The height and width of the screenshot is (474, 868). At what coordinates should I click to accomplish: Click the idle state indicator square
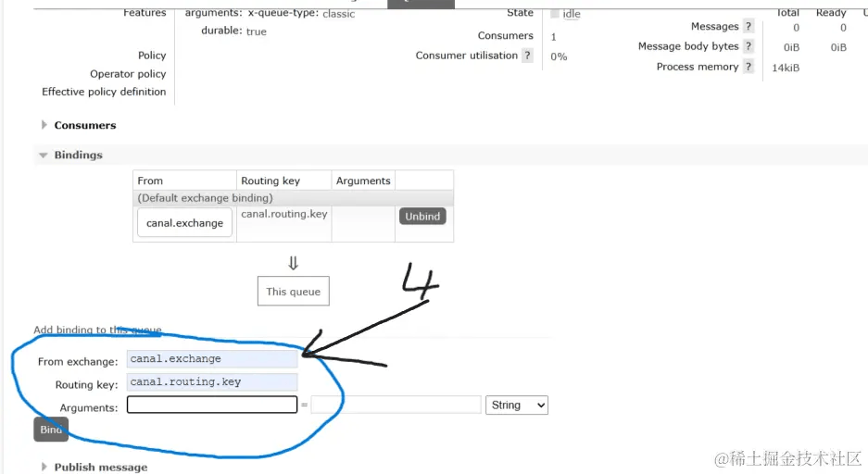pyautogui.click(x=555, y=14)
